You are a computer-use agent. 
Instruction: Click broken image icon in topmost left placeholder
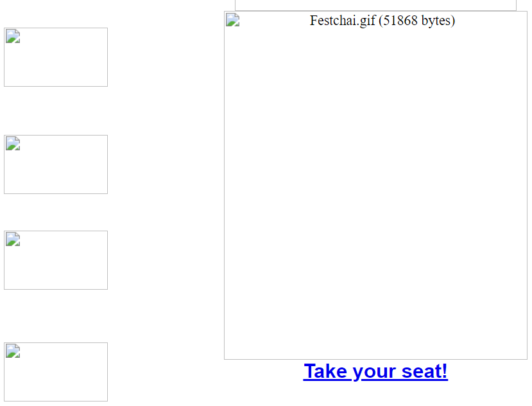pos(13,37)
